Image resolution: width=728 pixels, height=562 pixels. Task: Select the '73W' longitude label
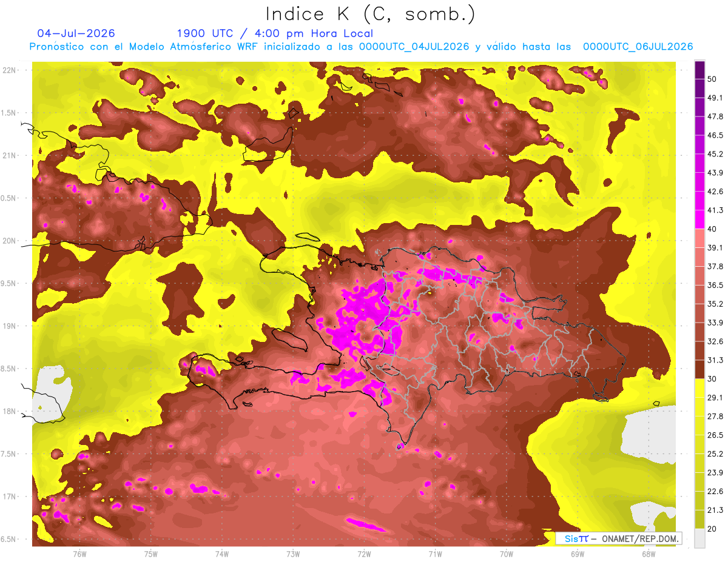[x=293, y=554]
